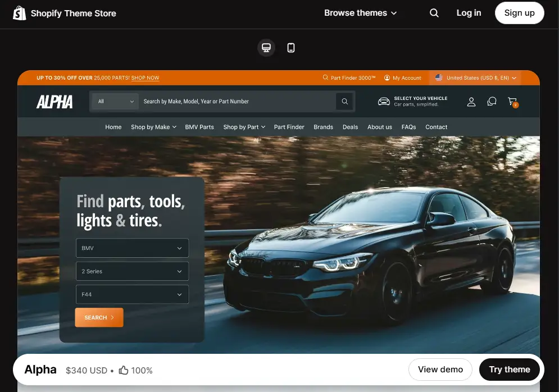The width and height of the screenshot is (559, 392).
Task: Open the Shop by Part menu
Action: 244,127
